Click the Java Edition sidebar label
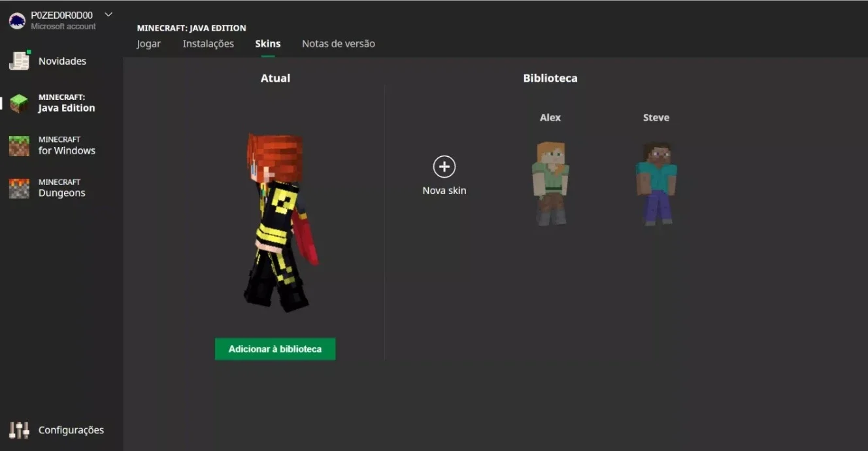The width and height of the screenshot is (868, 451). pyautogui.click(x=67, y=103)
